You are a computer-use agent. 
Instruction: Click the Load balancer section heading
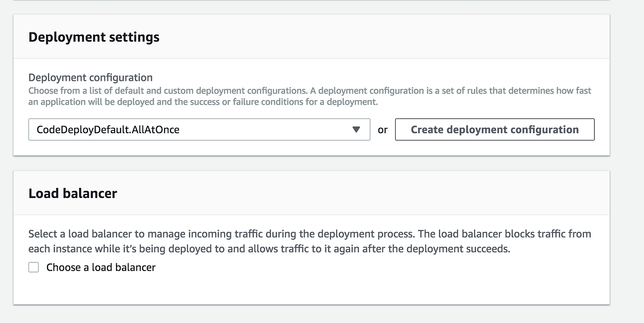(73, 193)
